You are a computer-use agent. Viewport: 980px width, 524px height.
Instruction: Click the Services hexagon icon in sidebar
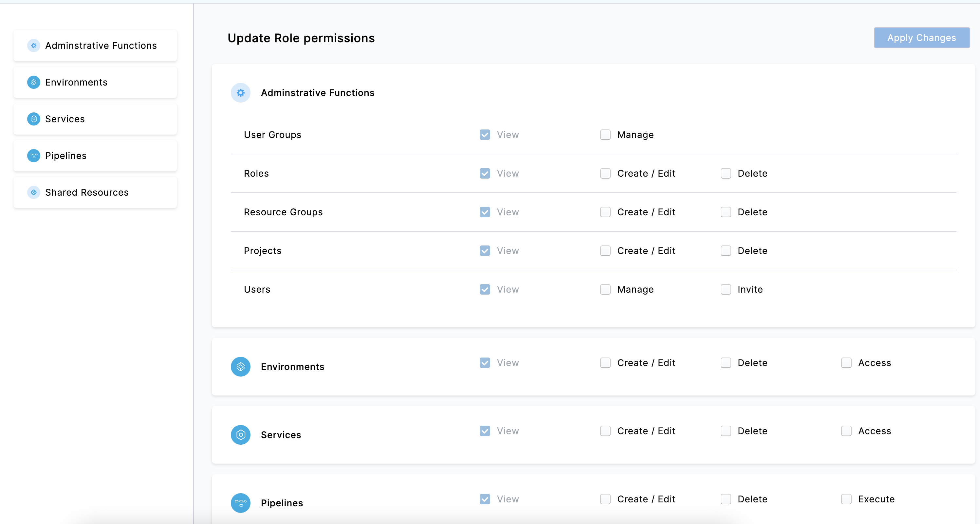click(33, 119)
